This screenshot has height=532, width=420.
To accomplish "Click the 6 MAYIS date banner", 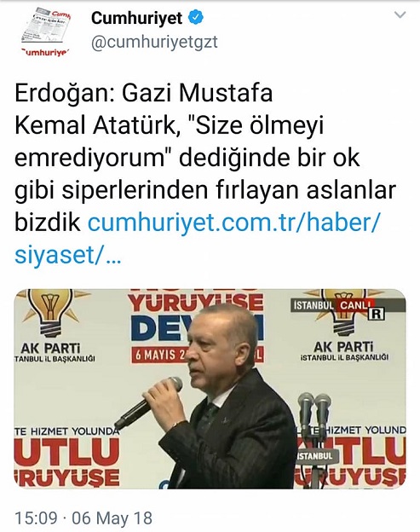I will coord(159,355).
